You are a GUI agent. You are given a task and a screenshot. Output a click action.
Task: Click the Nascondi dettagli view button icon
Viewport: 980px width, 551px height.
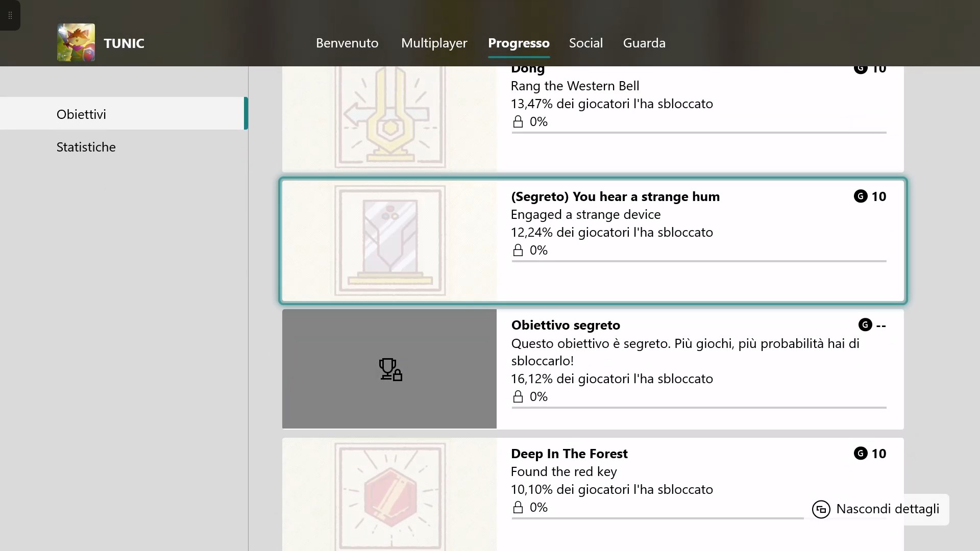tap(821, 509)
